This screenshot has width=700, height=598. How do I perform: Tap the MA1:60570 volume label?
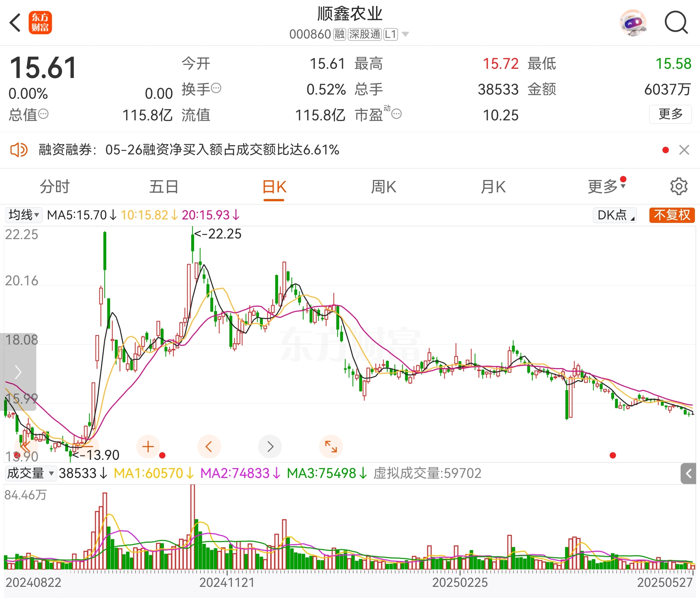(154, 473)
